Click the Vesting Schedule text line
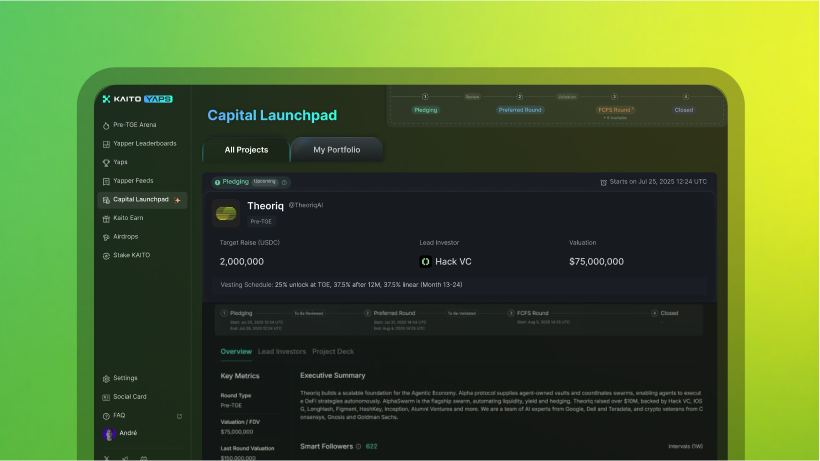This screenshot has width=820, height=461. 341,285
